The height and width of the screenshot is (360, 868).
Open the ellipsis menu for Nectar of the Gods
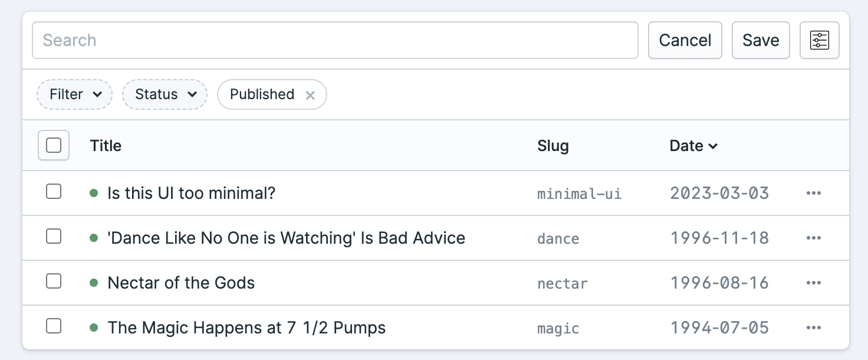(x=814, y=283)
